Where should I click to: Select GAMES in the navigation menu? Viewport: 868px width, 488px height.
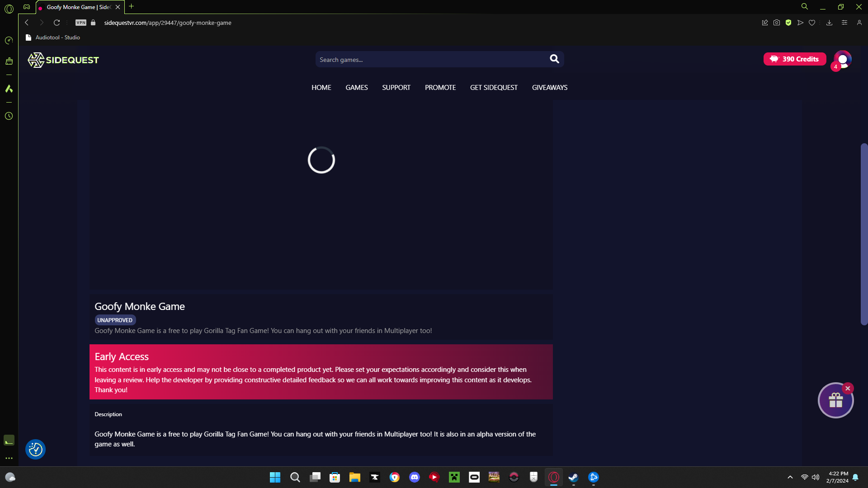[x=356, y=87]
